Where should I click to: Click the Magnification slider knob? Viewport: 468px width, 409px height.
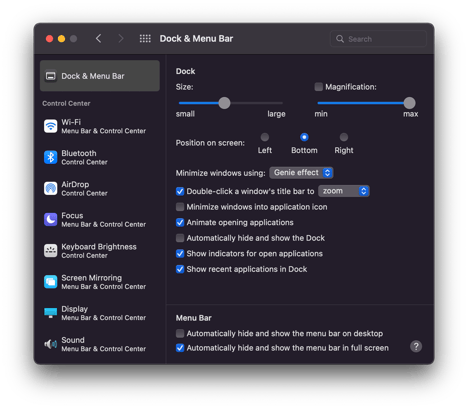coord(409,103)
